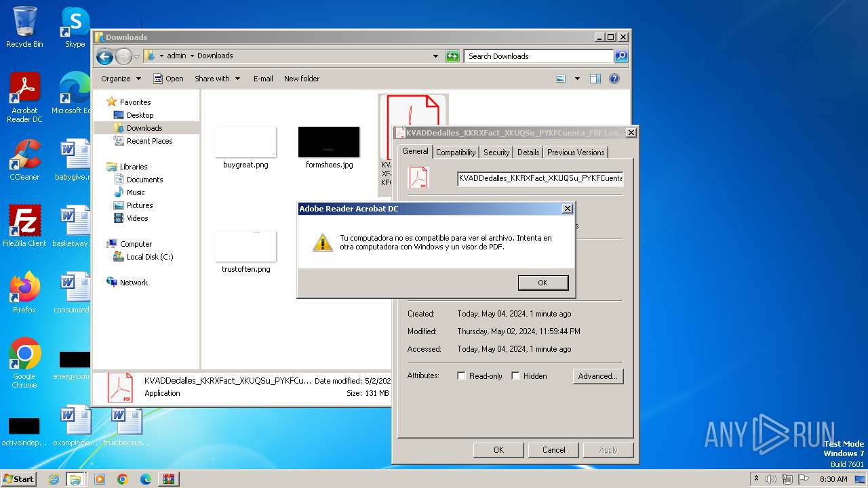Viewport: 868px width, 488px height.
Task: Select Recent Places in navigation pane
Action: pos(149,141)
